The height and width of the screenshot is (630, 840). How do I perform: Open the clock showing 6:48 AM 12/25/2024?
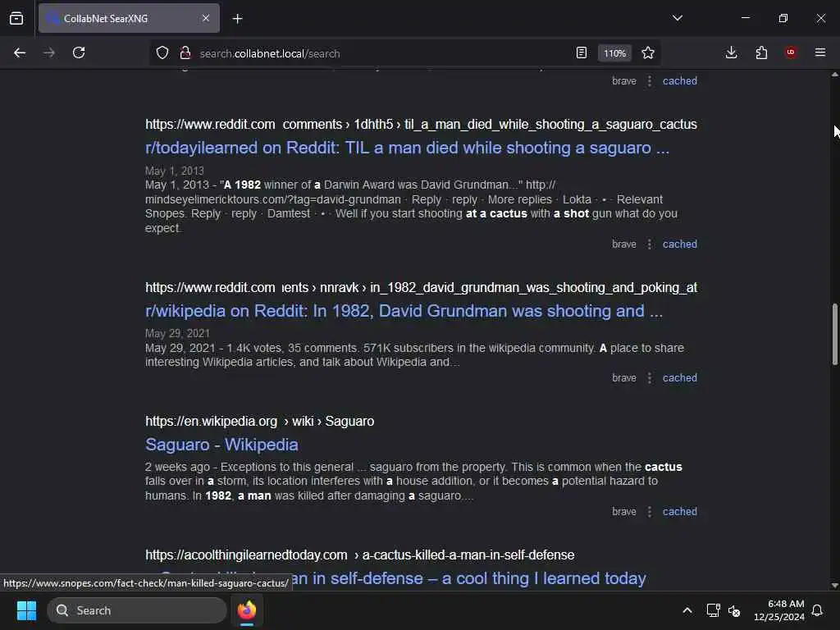(x=779, y=610)
